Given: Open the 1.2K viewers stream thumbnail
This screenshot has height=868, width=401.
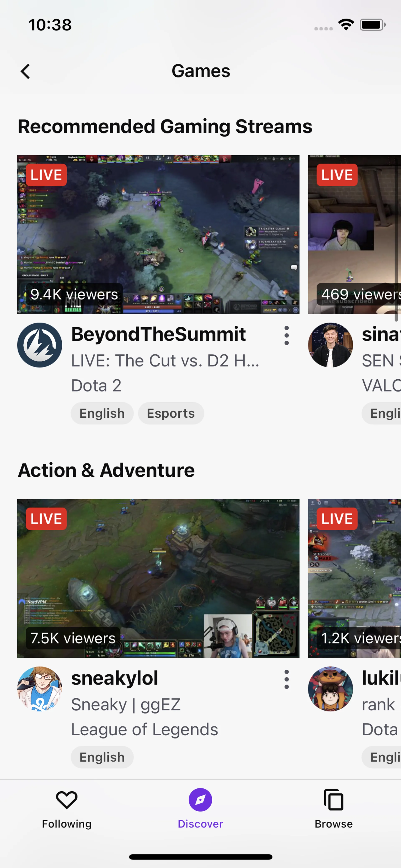Looking at the screenshot, I should click(x=354, y=578).
